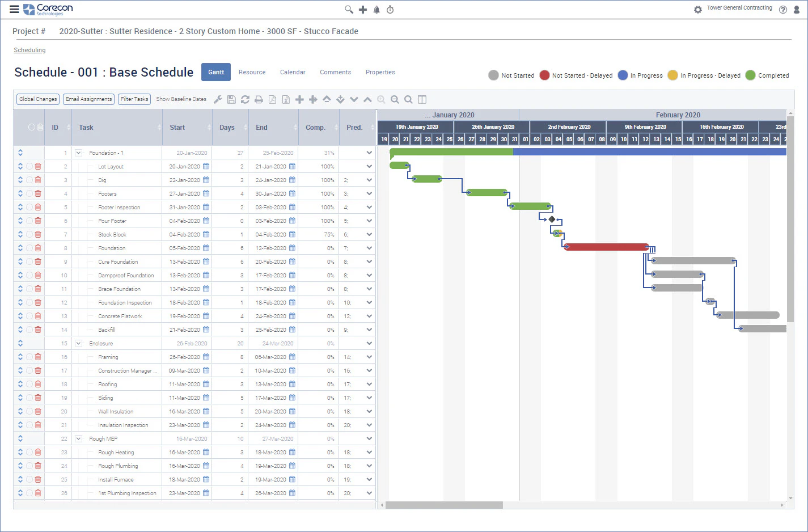Switch to the Resource tab
This screenshot has height=532, width=808.
[252, 72]
